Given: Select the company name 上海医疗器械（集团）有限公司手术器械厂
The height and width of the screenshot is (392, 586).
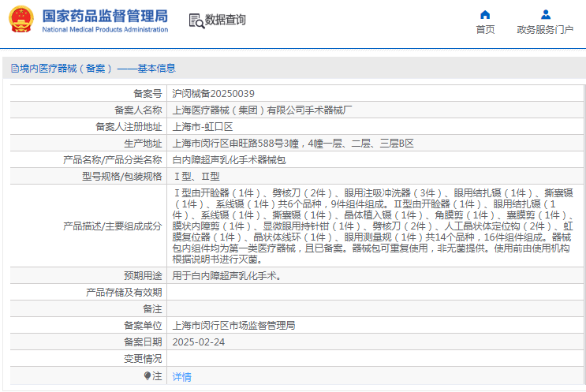Looking at the screenshot, I should (x=262, y=110).
